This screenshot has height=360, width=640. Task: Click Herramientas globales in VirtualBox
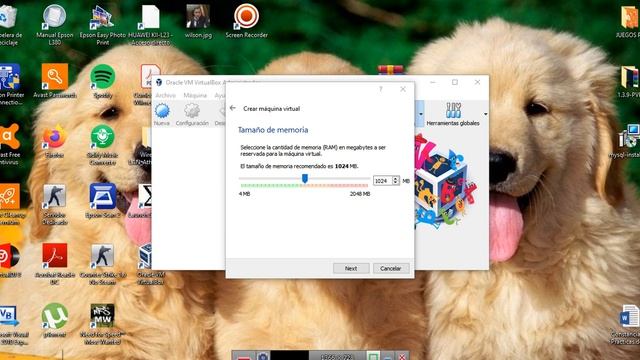[x=453, y=114]
